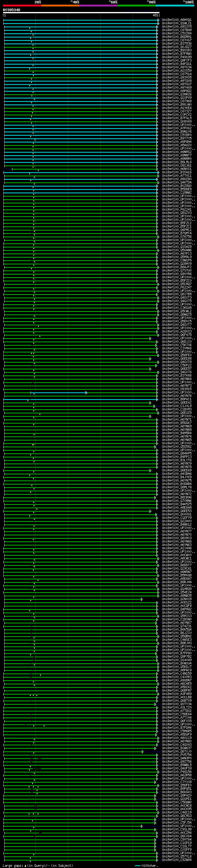Click the UniRef100_B3TM36 label
197x868 pixels.
coord(177,43)
